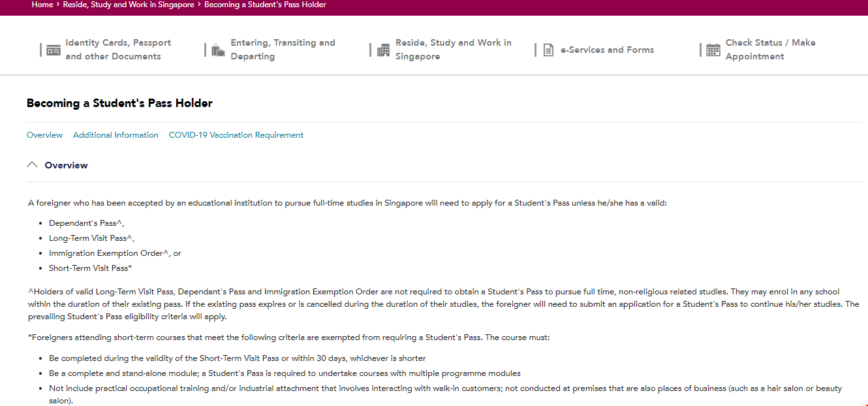Click the Overview section heading text
Viewport: 868px width, 406px height.
pyautogui.click(x=66, y=165)
